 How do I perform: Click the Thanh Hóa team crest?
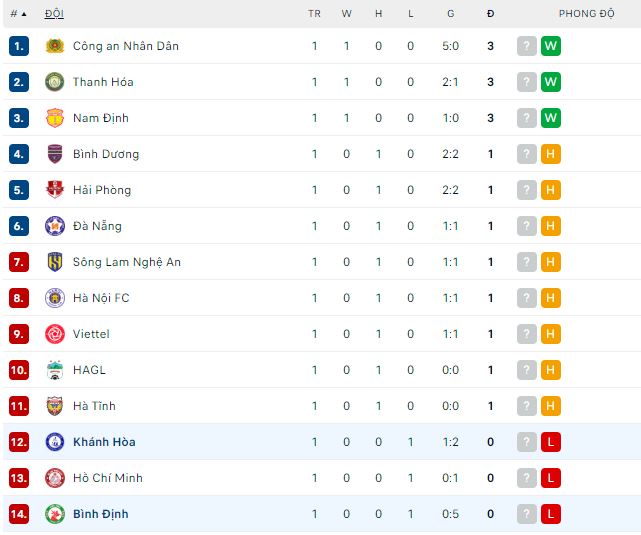point(55,82)
